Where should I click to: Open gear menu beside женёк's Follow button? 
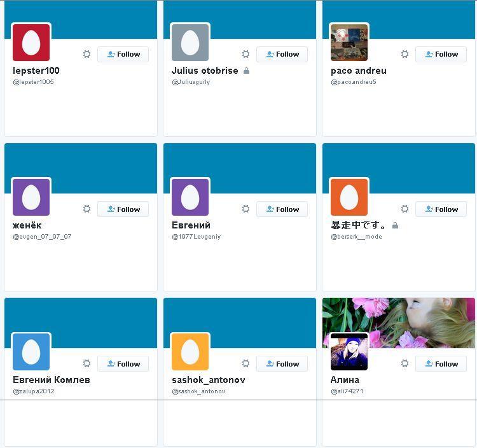click(x=86, y=209)
